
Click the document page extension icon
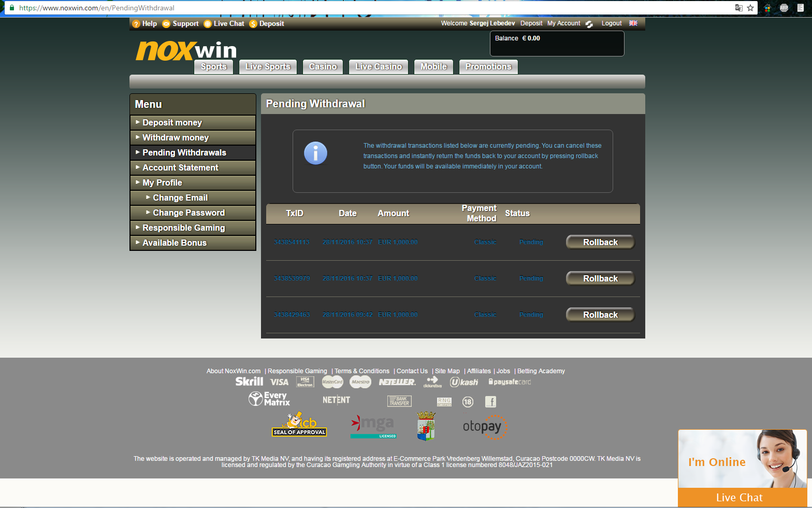click(x=801, y=8)
